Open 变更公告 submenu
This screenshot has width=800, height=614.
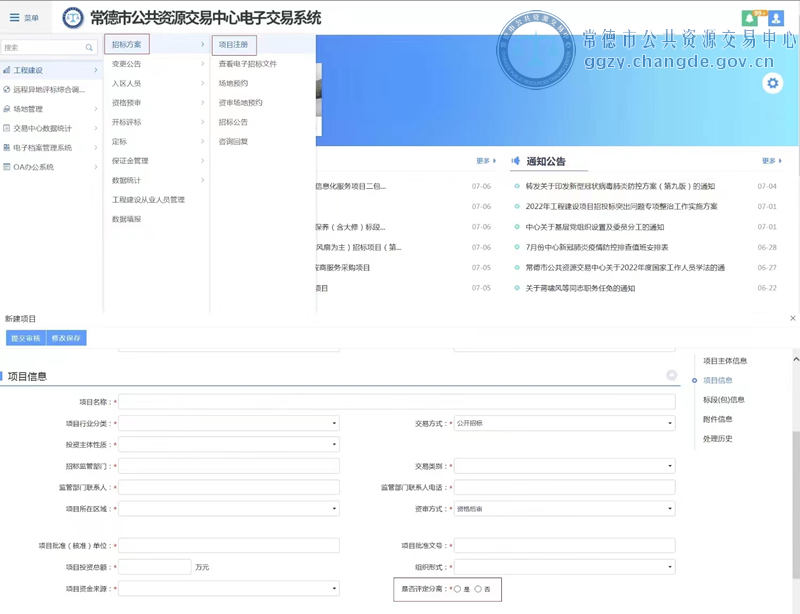coord(156,64)
